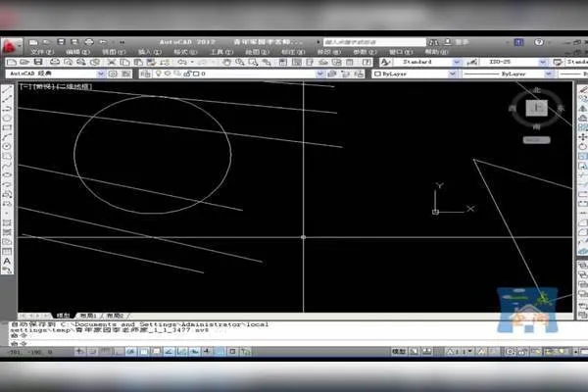Screen dimensions: 588x392
Task: Open the 文件 (File) menu
Action: [39, 52]
